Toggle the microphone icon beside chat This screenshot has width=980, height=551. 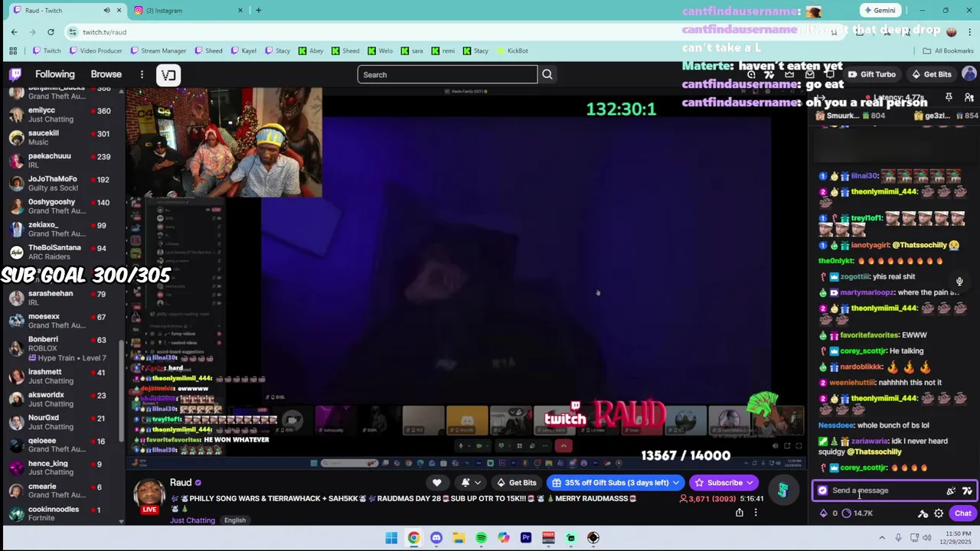[x=959, y=282]
